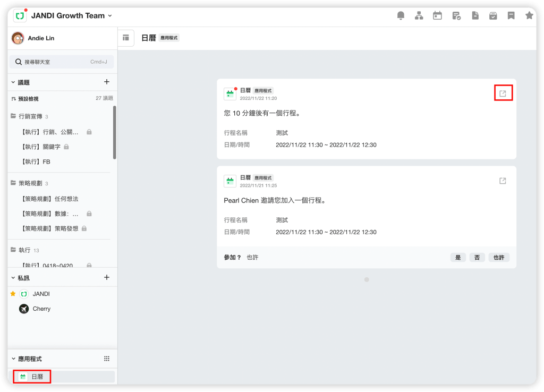Collapse the 私訊 section

click(13, 278)
